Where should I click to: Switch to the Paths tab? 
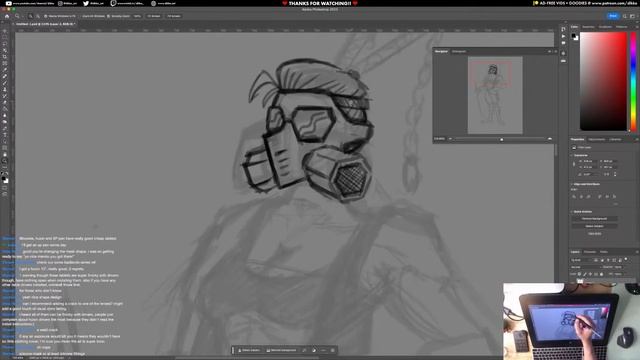click(604, 252)
